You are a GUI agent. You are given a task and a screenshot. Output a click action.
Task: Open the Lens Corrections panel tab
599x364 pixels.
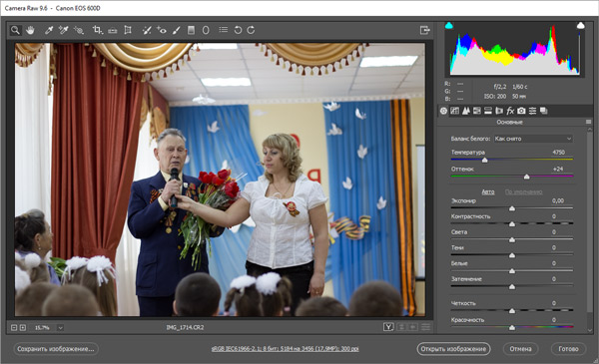click(x=499, y=111)
